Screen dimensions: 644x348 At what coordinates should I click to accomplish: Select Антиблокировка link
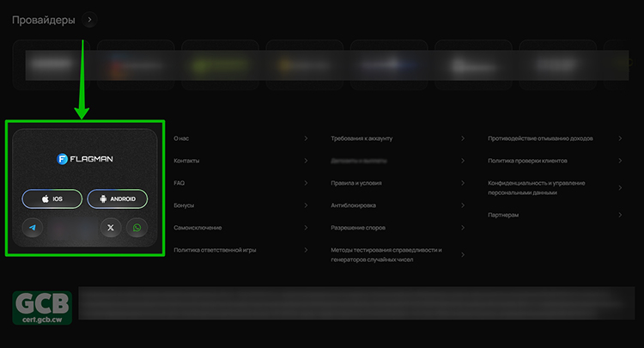pos(355,205)
